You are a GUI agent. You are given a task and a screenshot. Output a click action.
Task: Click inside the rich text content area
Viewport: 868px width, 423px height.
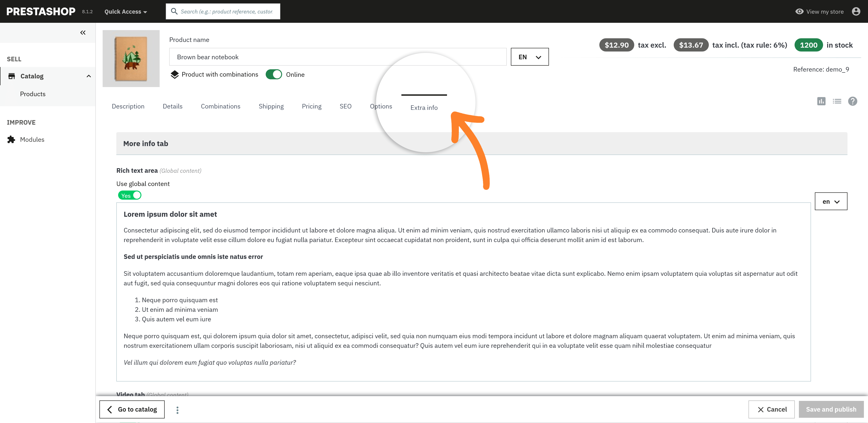click(x=463, y=292)
